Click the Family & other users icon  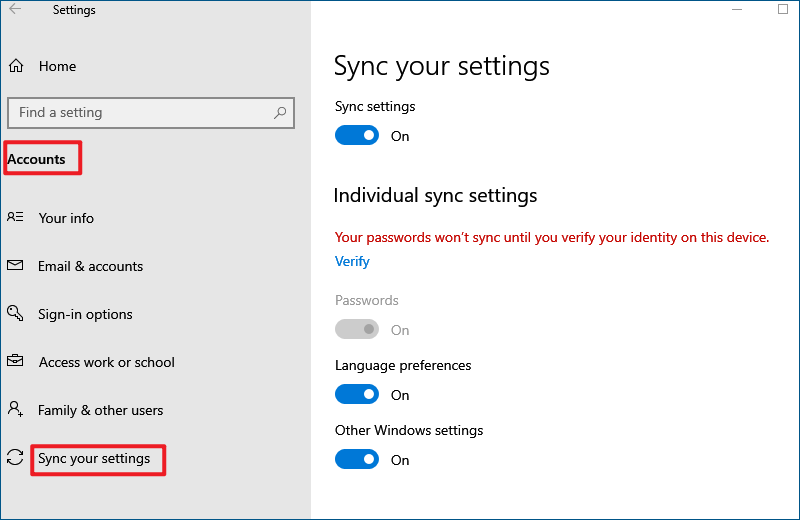click(15, 409)
